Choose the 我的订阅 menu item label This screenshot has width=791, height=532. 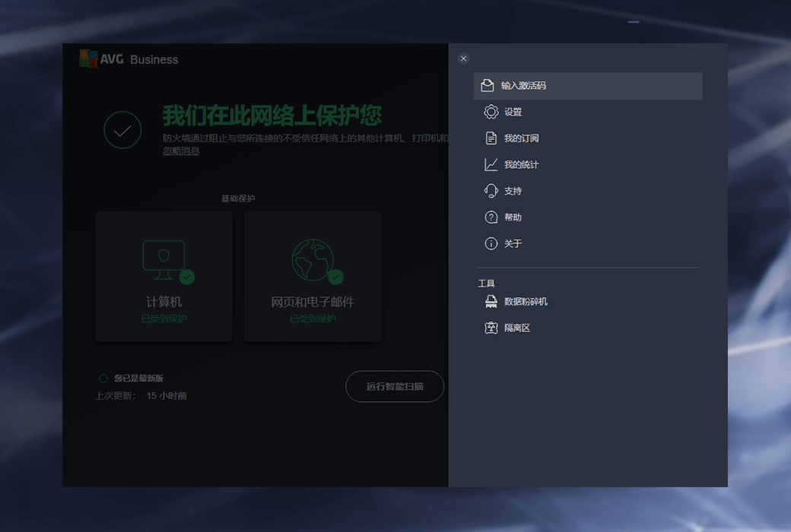click(x=521, y=138)
